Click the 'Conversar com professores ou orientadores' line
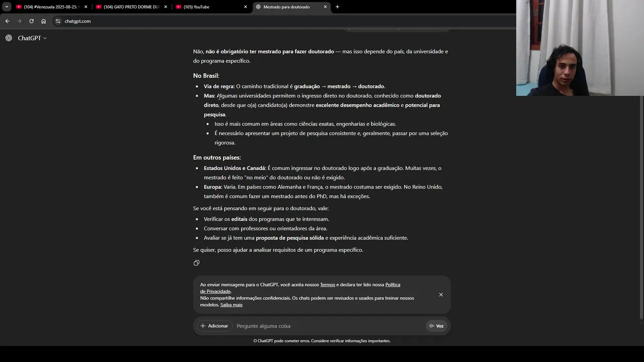The height and width of the screenshot is (362, 644). coord(266,228)
